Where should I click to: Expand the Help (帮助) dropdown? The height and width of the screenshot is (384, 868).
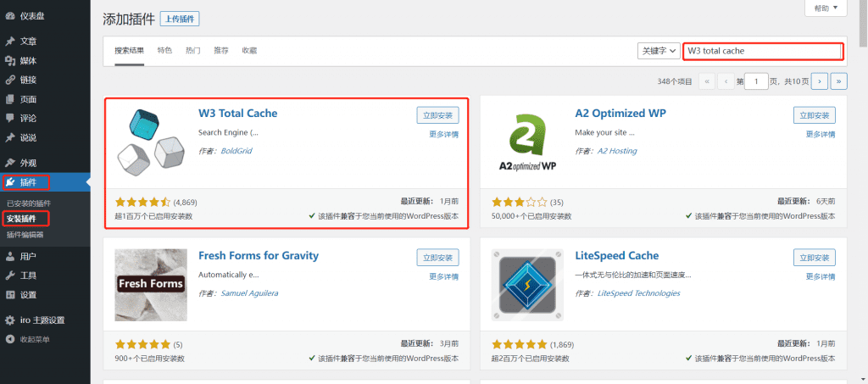coord(825,8)
